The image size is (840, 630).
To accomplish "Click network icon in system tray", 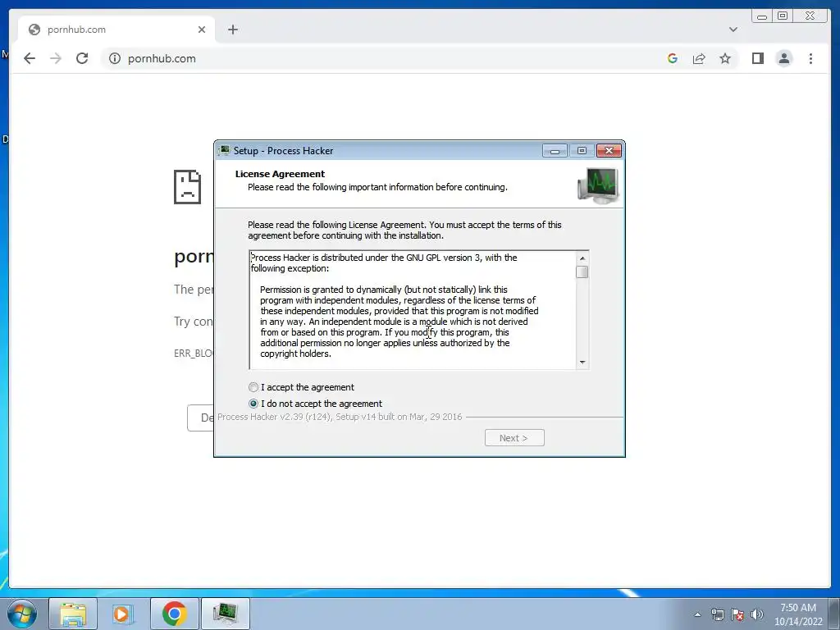I will [717, 614].
